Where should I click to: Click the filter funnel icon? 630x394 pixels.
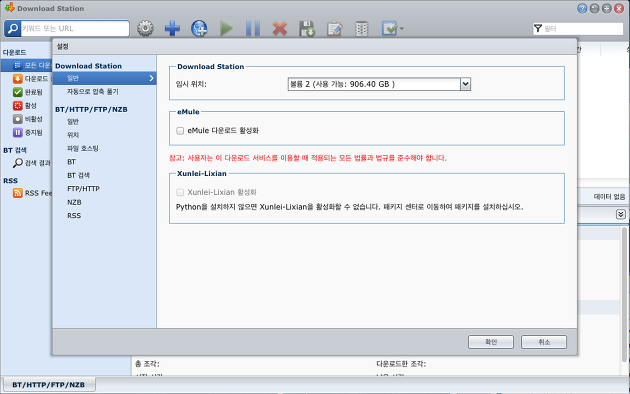(538, 29)
